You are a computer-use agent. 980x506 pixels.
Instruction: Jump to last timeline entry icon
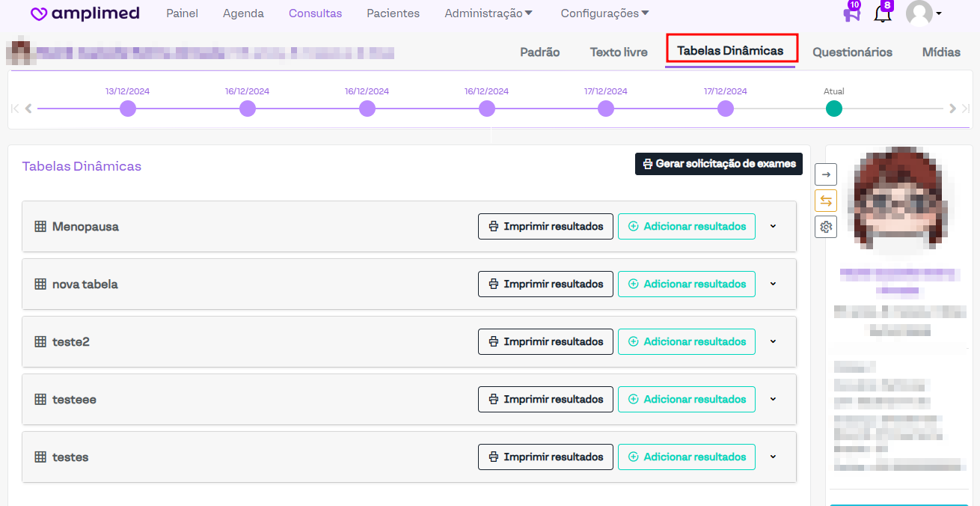click(966, 109)
